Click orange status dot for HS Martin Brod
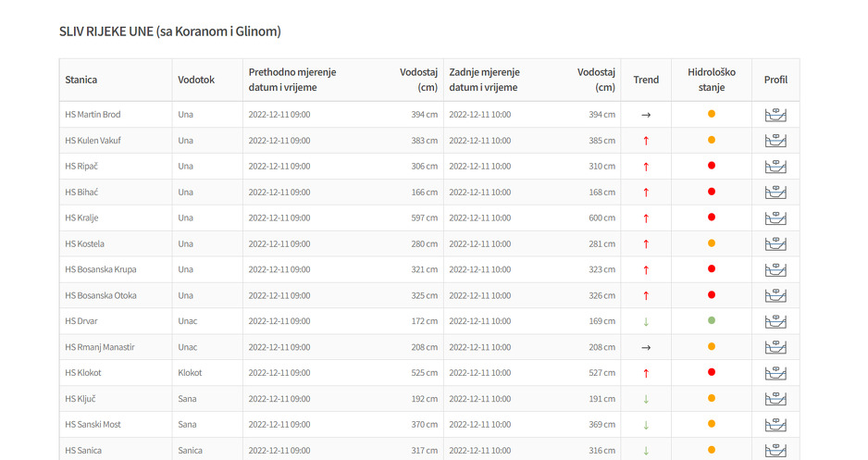Viewport: 868px width, 460px height. pos(712,114)
